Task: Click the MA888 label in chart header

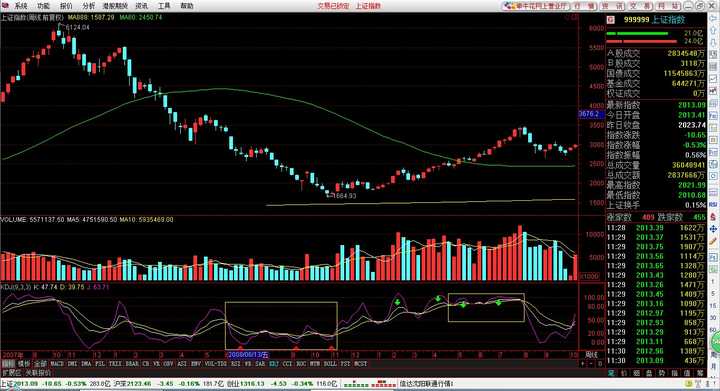Action: click(x=90, y=17)
